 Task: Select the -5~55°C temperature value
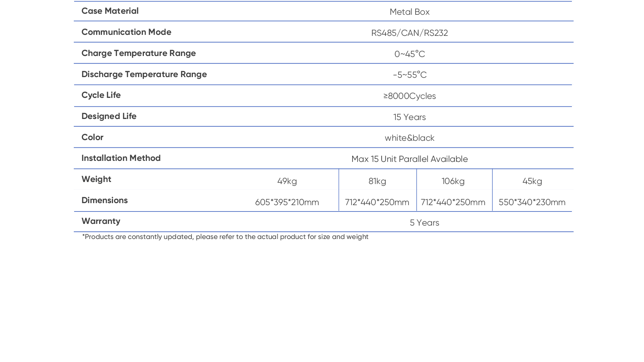[410, 75]
